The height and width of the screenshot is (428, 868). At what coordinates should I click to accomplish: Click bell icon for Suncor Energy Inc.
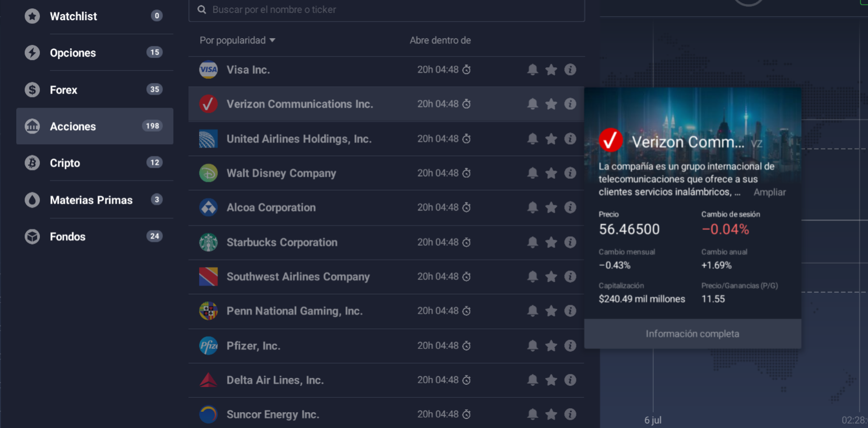pyautogui.click(x=533, y=415)
